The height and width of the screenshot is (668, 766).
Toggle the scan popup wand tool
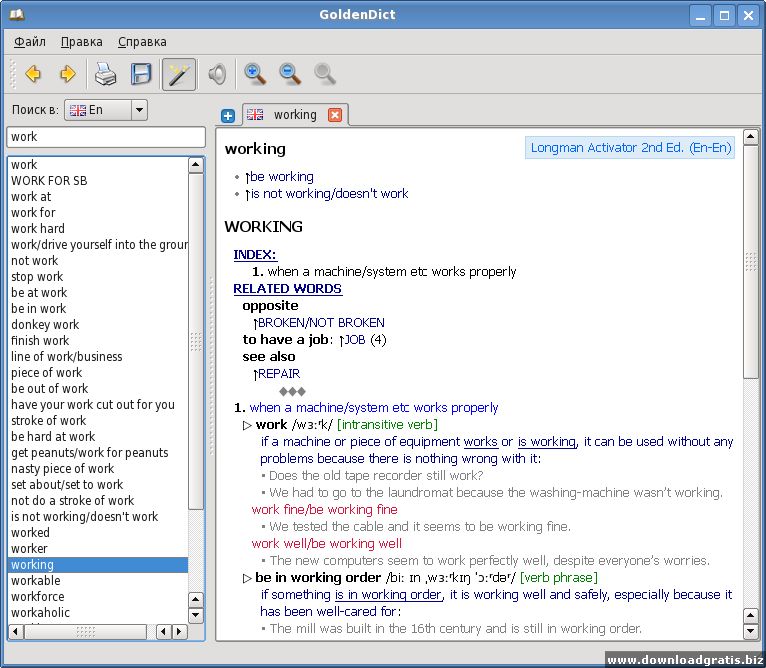pos(179,74)
